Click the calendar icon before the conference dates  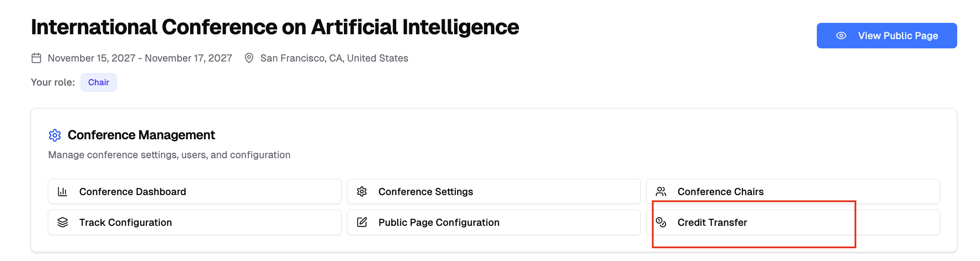[x=36, y=58]
